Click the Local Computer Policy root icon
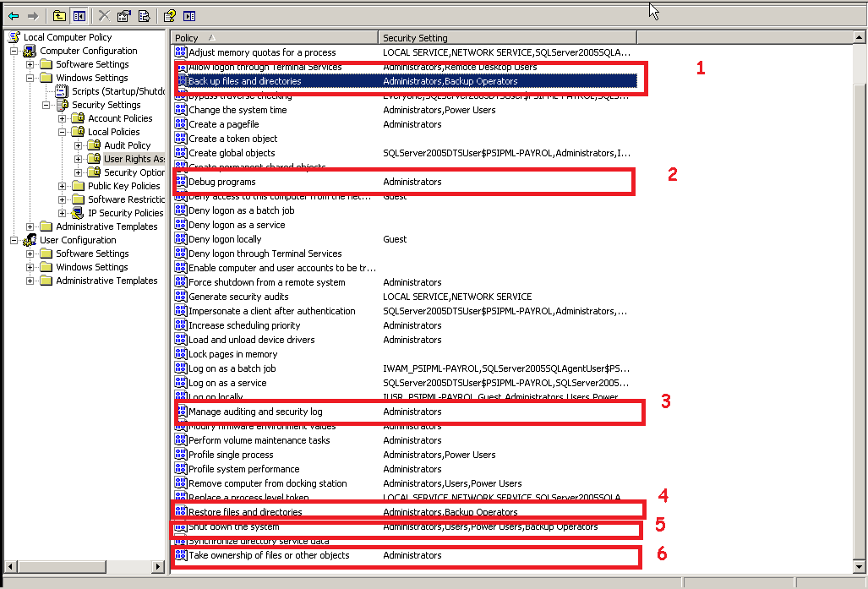Viewport: 868px width, 589px height. 14,37
